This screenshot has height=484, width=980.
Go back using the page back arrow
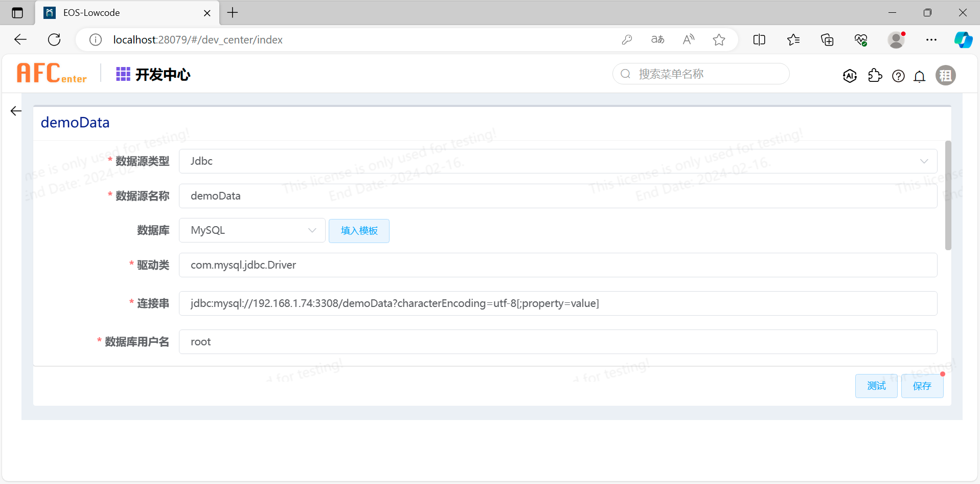click(x=16, y=111)
